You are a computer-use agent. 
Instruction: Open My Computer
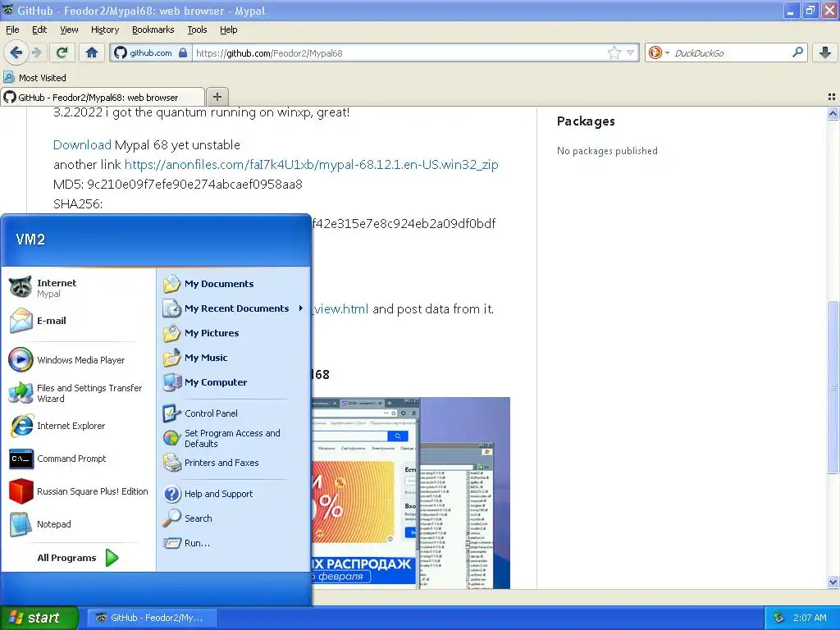[234, 382]
